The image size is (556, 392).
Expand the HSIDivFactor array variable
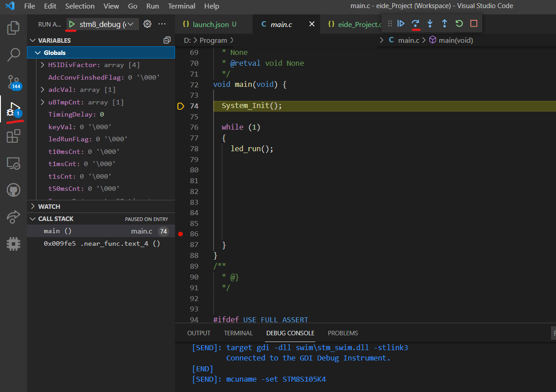pos(43,65)
